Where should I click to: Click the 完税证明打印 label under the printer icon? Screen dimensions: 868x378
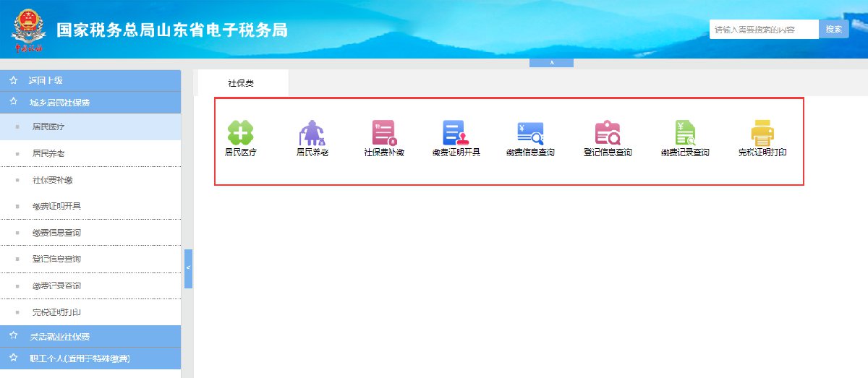point(762,153)
